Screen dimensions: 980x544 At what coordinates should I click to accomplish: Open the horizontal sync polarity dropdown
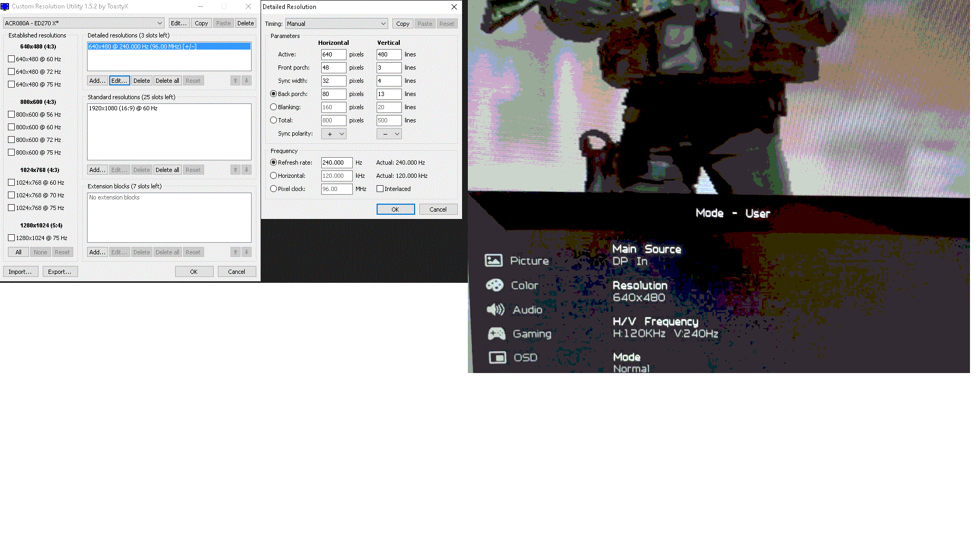coord(334,134)
